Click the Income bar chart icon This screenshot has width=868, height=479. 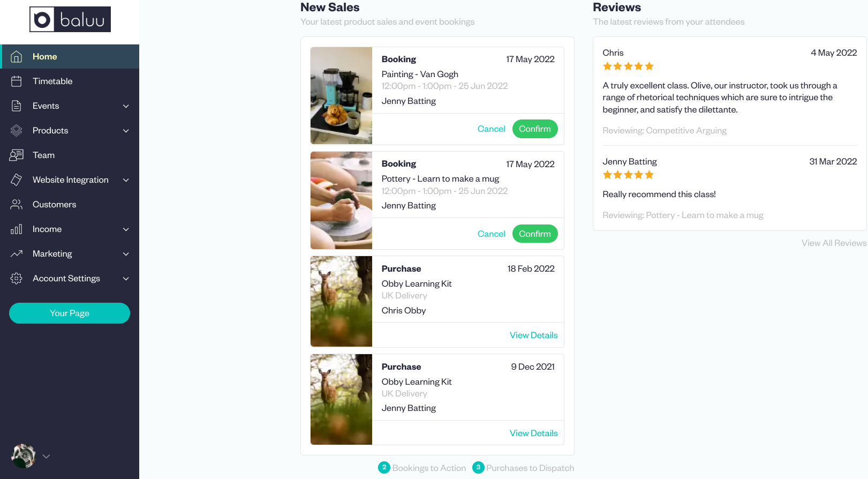coord(17,229)
